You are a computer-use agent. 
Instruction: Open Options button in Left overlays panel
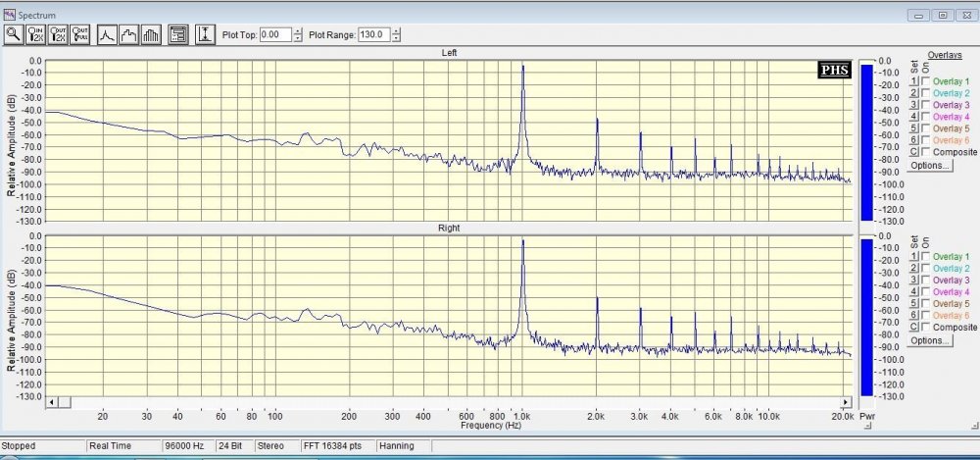click(x=930, y=166)
